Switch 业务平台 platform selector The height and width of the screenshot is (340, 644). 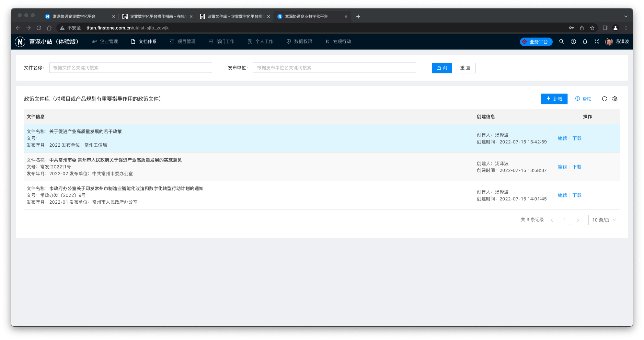pos(536,42)
